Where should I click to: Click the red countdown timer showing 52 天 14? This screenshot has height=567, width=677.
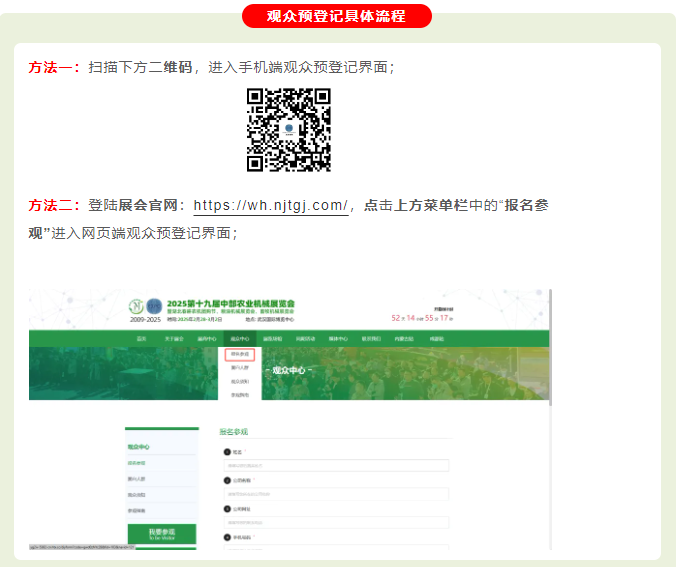click(422, 318)
